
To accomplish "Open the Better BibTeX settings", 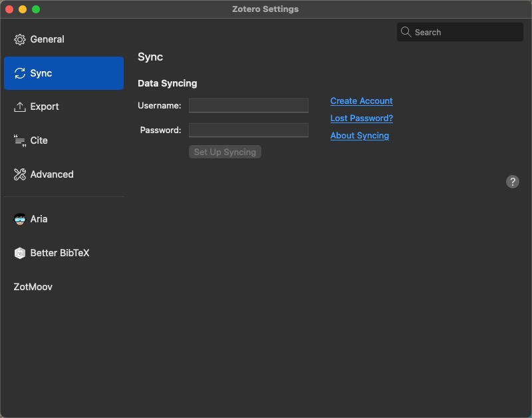I will (64, 253).
